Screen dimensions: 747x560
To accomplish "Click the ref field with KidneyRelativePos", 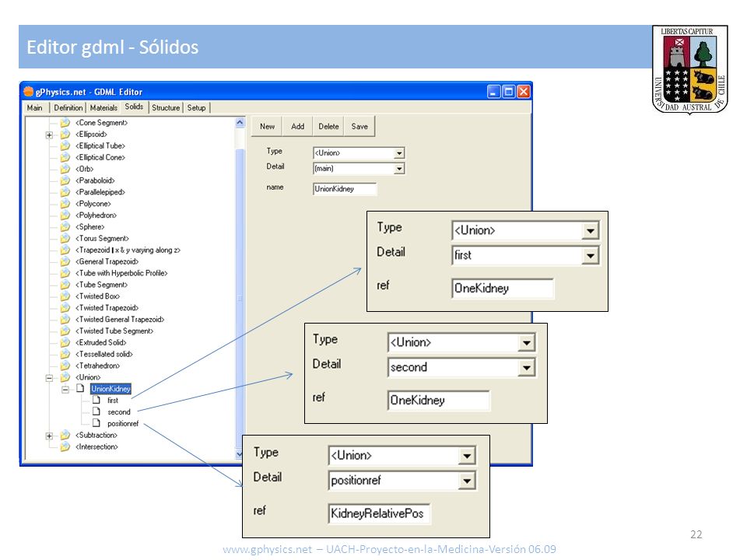I will point(379,514).
